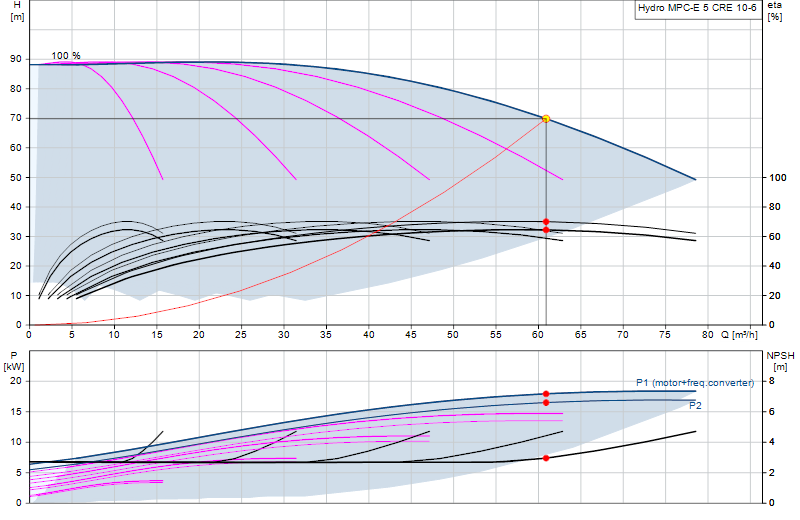Click the 90 tick label on the H axis

coord(16,59)
